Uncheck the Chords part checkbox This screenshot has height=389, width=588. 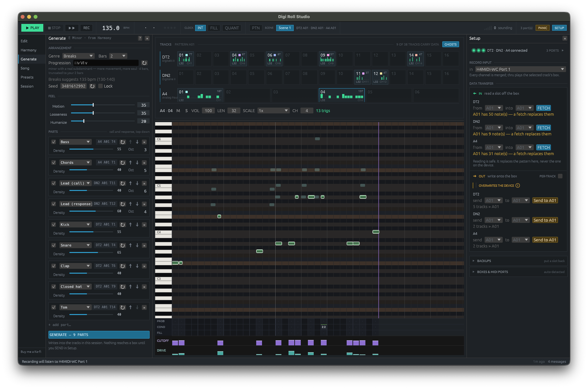[54, 163]
